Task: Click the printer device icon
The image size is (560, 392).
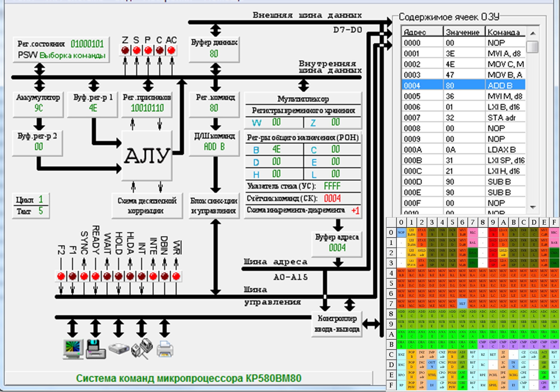Action: (165, 349)
